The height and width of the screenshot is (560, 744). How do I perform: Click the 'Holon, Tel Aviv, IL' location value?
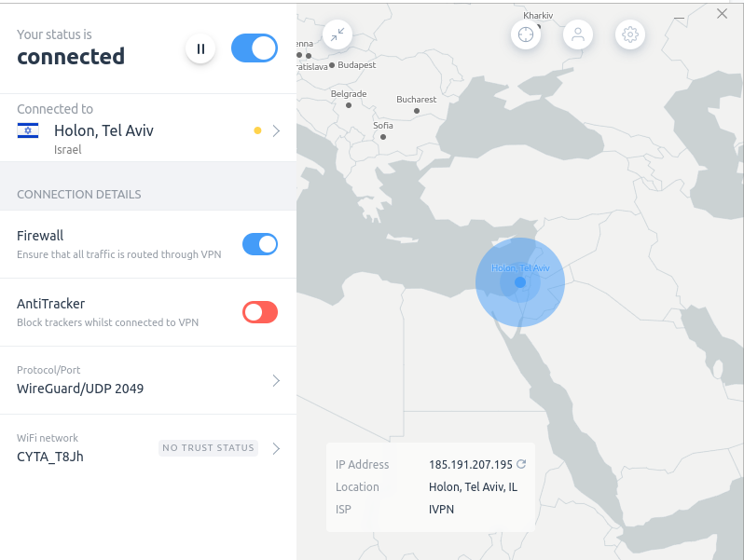(473, 487)
